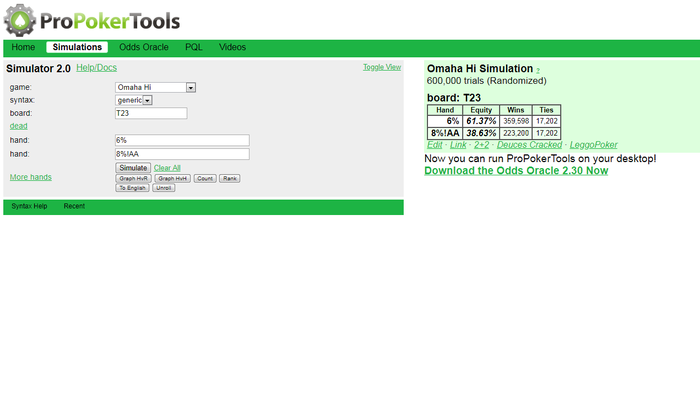Open the Odds Oracle tab
Screen dimensions: 700x408
[144, 47]
